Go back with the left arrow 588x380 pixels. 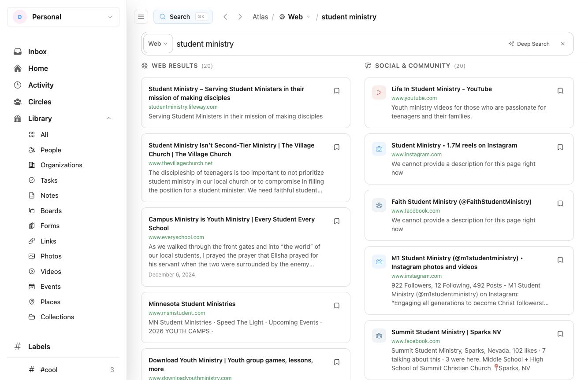coord(225,17)
